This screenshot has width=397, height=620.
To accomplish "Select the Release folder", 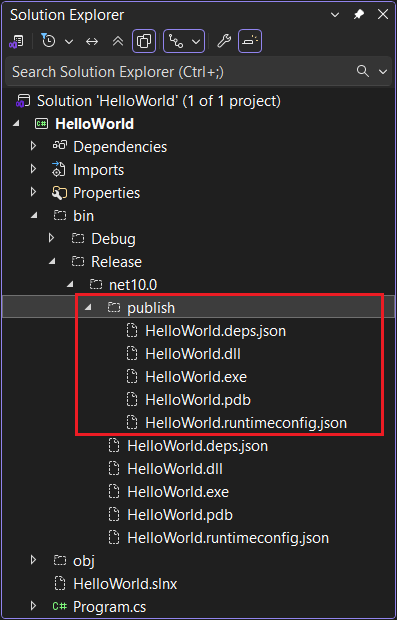I will 117,262.
